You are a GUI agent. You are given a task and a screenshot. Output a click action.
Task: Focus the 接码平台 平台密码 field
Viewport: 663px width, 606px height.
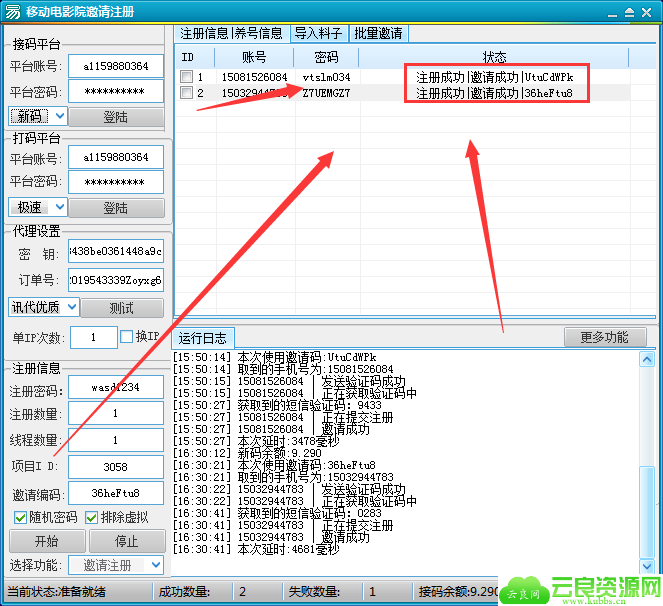pyautogui.click(x=116, y=91)
